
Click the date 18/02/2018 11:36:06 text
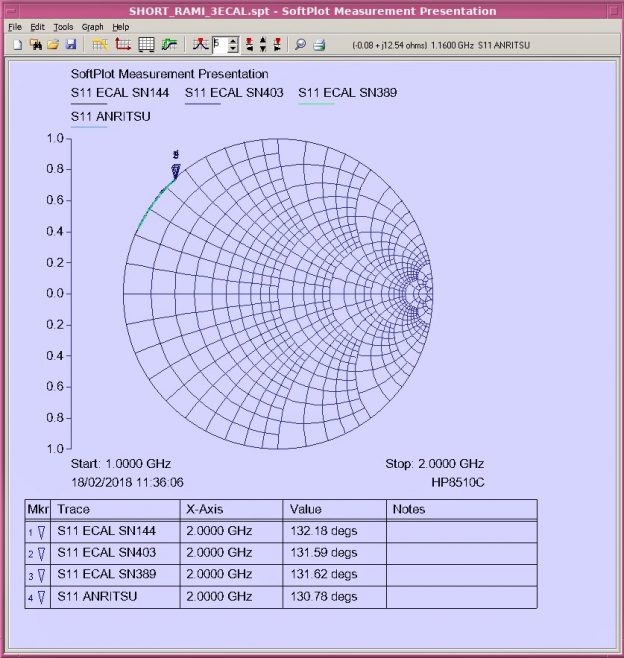127,483
